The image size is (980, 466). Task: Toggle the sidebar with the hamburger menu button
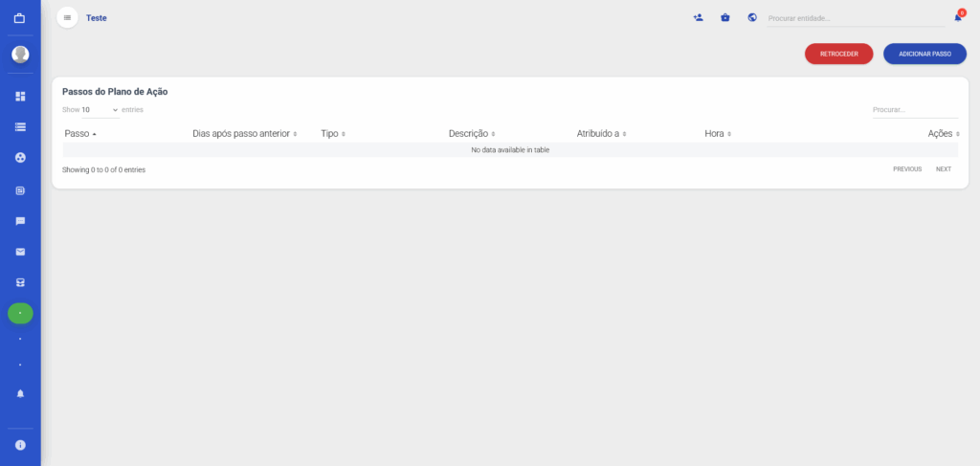[x=67, y=17]
